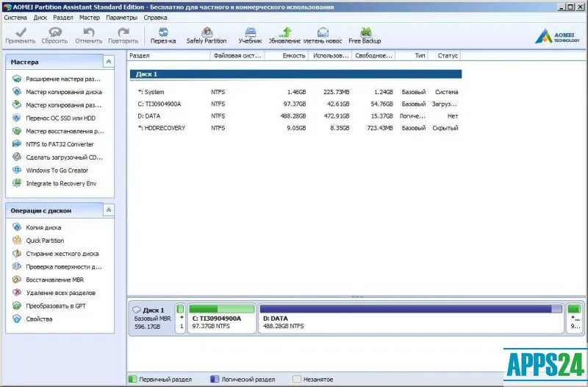Select Диск 1 Базовый MBR disk block

pos(151,319)
